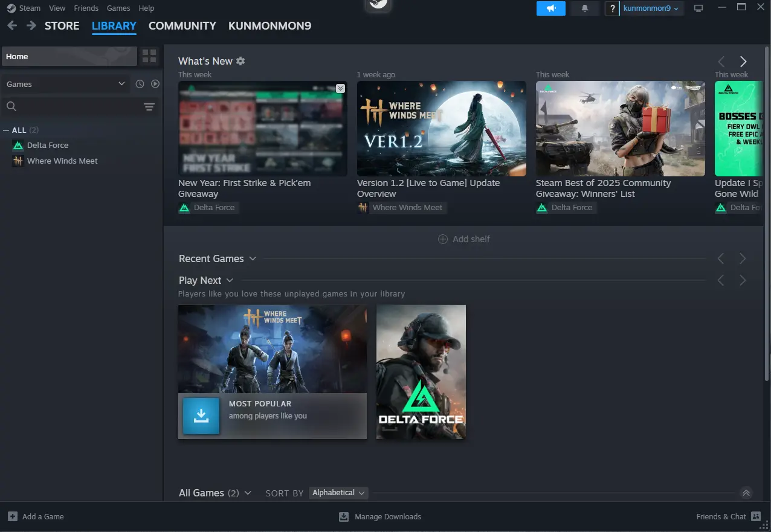Click Play Next shelf right arrow
This screenshot has height=532, width=771.
[743, 280]
